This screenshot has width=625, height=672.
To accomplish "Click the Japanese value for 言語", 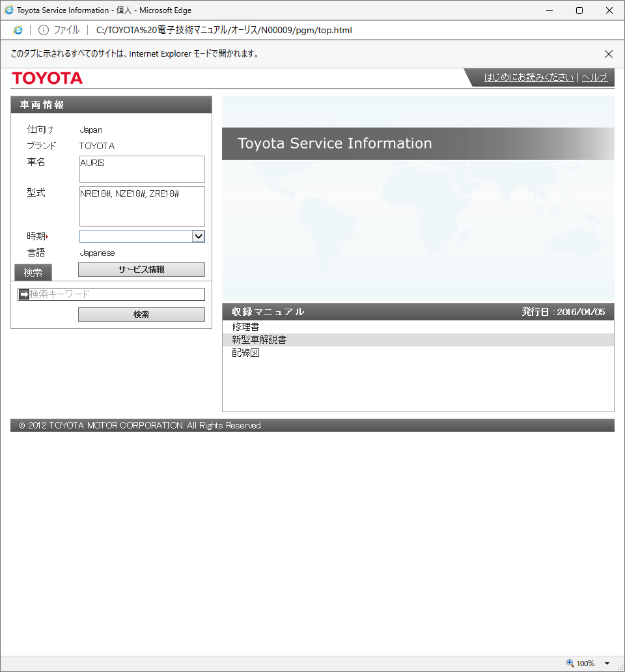I will point(97,253).
